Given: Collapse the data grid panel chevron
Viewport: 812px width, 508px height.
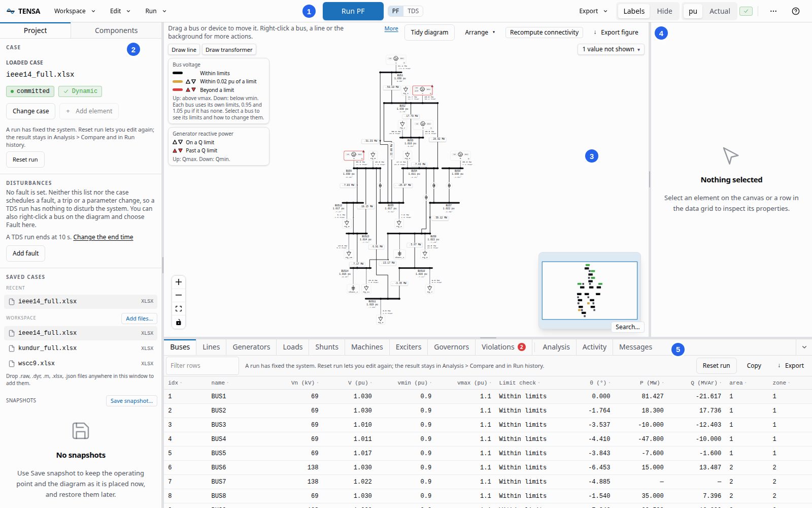Looking at the screenshot, I should click(804, 347).
